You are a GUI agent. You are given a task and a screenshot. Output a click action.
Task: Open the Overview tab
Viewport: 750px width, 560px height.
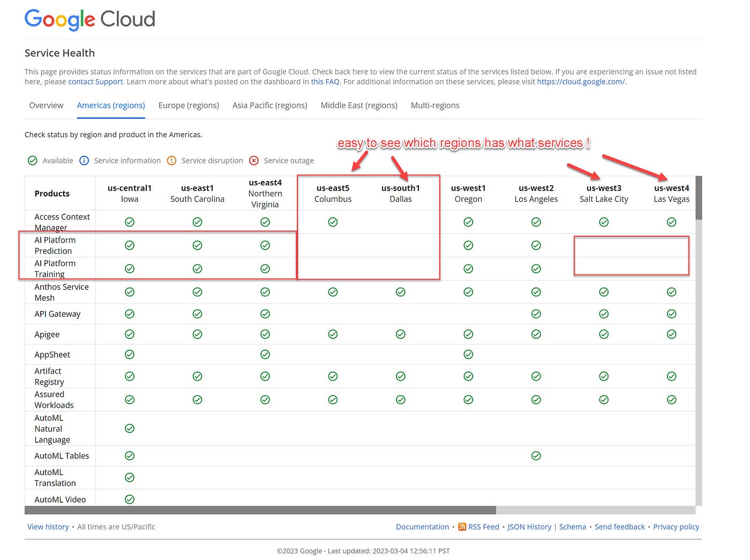[x=46, y=105]
